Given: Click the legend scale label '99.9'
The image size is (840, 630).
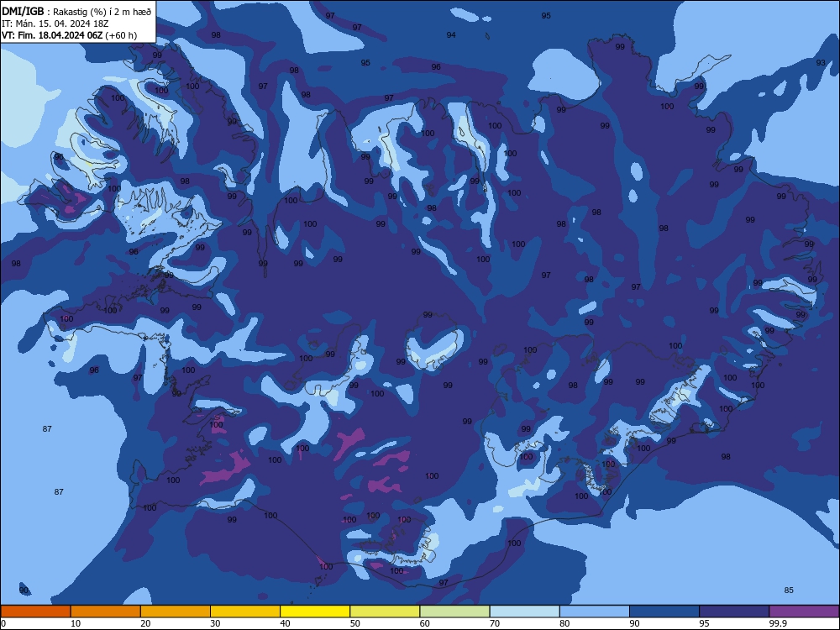Looking at the screenshot, I should (x=778, y=623).
